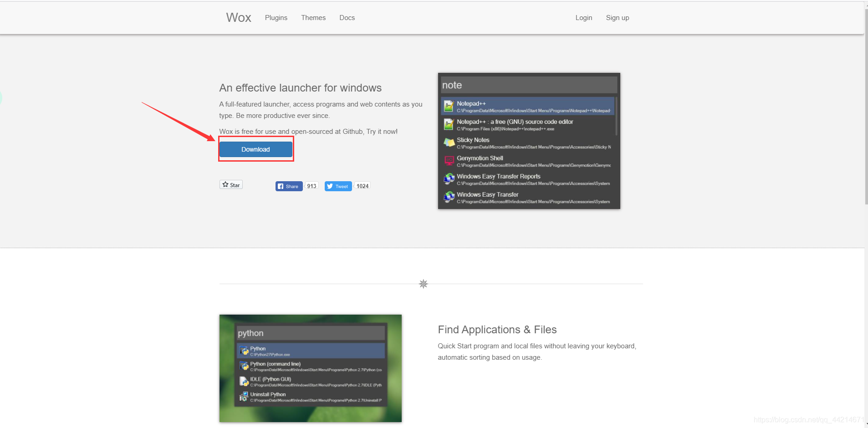Click the Facebook logo icon
868x428 pixels.
coord(281,186)
